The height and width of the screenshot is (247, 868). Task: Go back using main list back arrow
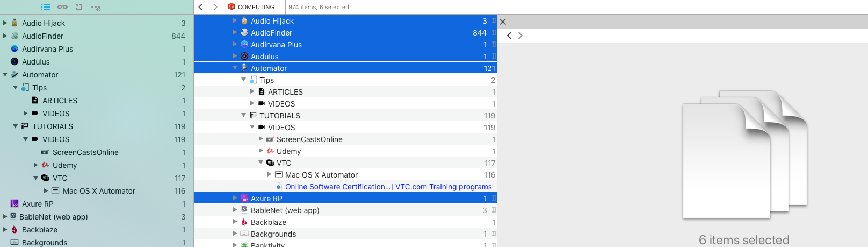(x=200, y=7)
